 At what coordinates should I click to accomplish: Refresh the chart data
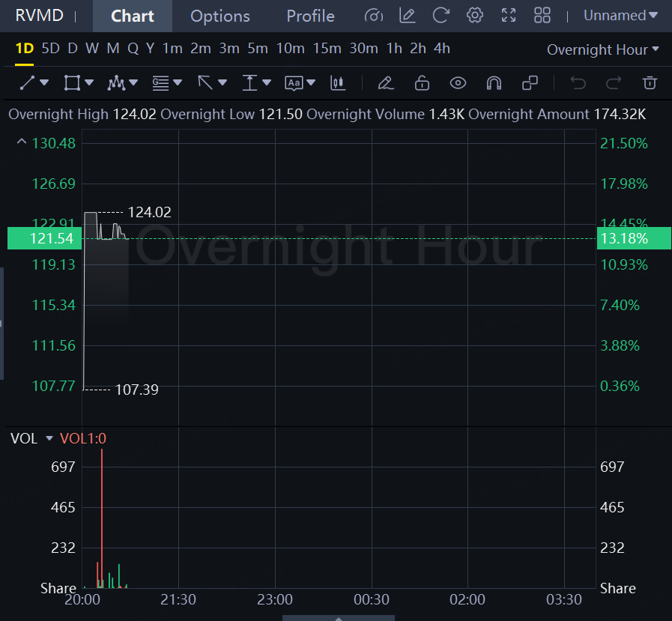coord(441,16)
